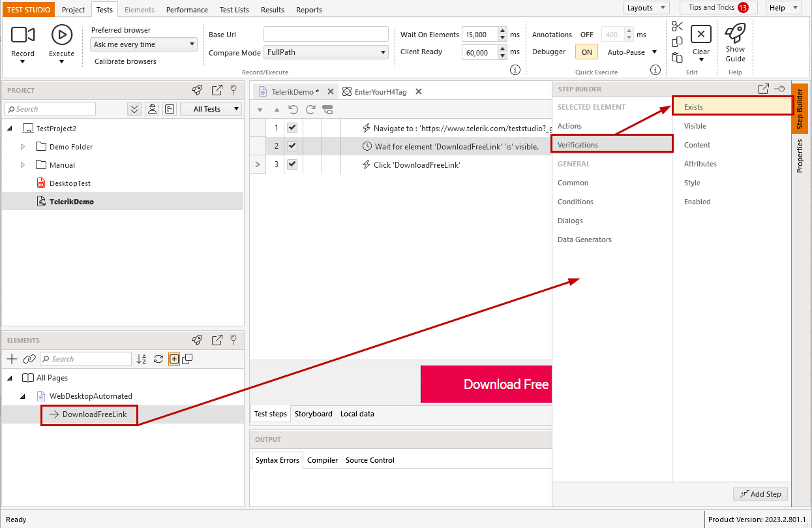
Task: Open the info icon in Quick Execute group
Action: [x=655, y=70]
